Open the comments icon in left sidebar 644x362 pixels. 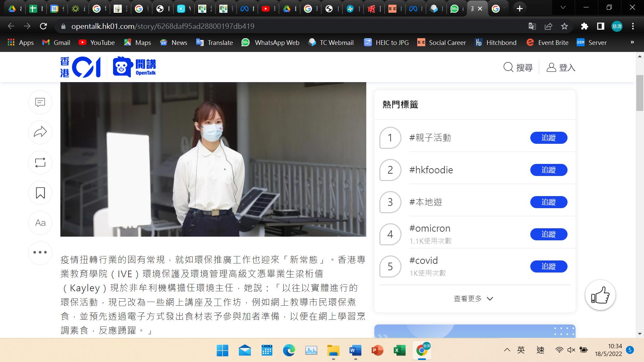pos(40,102)
